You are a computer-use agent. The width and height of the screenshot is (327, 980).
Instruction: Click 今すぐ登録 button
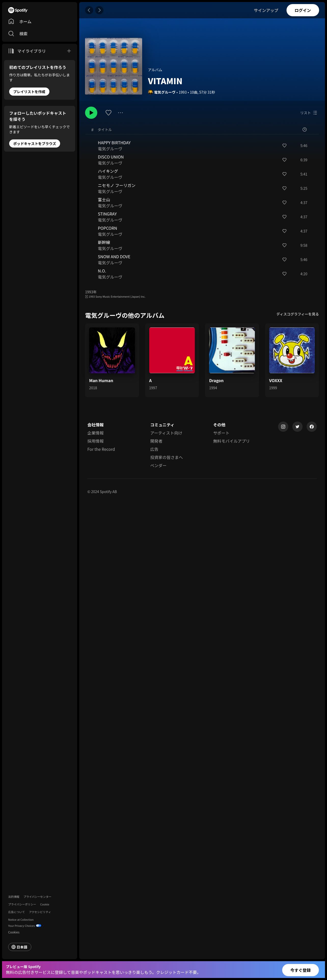[x=301, y=970]
